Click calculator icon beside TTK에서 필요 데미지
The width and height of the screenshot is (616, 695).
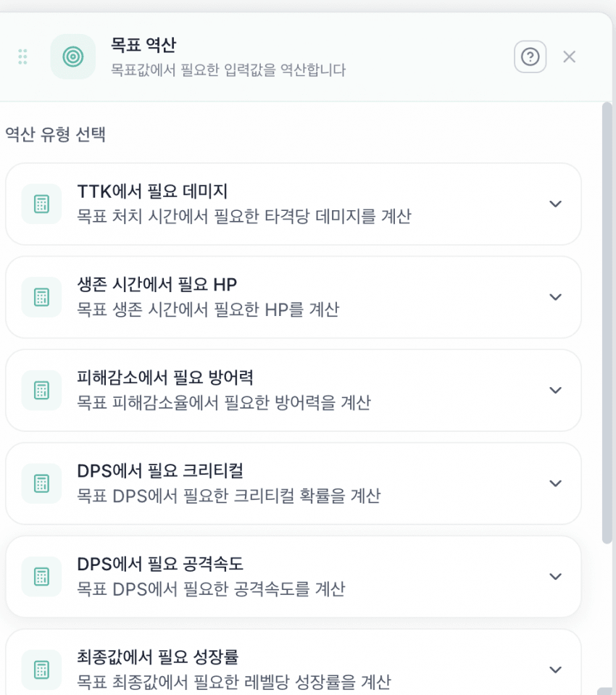click(x=41, y=204)
